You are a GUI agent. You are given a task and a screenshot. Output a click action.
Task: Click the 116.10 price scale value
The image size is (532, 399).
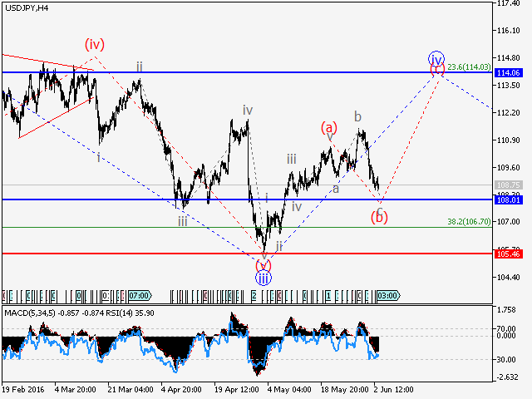point(508,31)
